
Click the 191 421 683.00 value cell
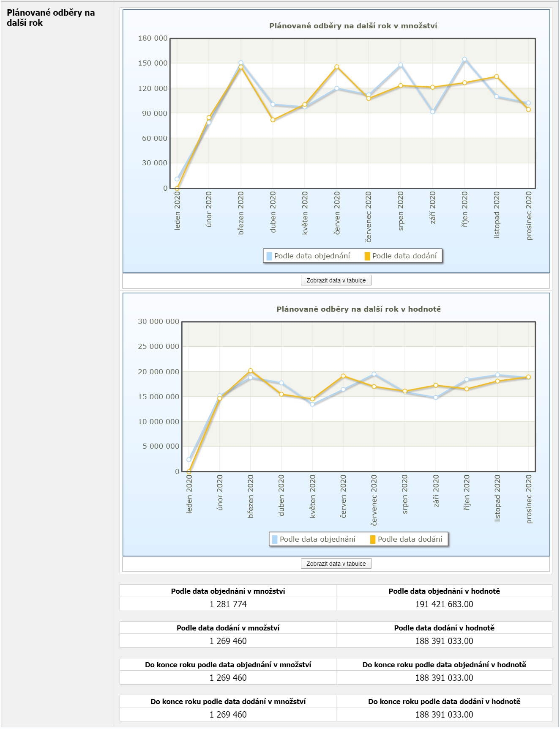point(444,604)
